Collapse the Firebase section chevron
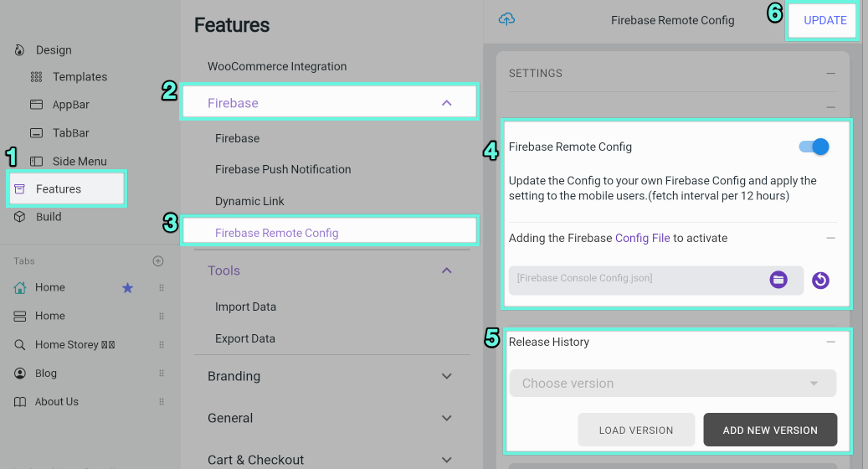Screen dimensions: 868x469 click(x=447, y=103)
